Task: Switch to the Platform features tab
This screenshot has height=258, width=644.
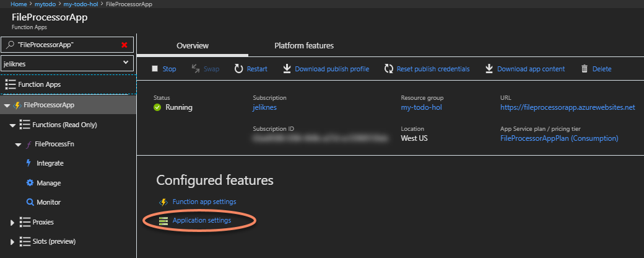Action: tap(304, 46)
